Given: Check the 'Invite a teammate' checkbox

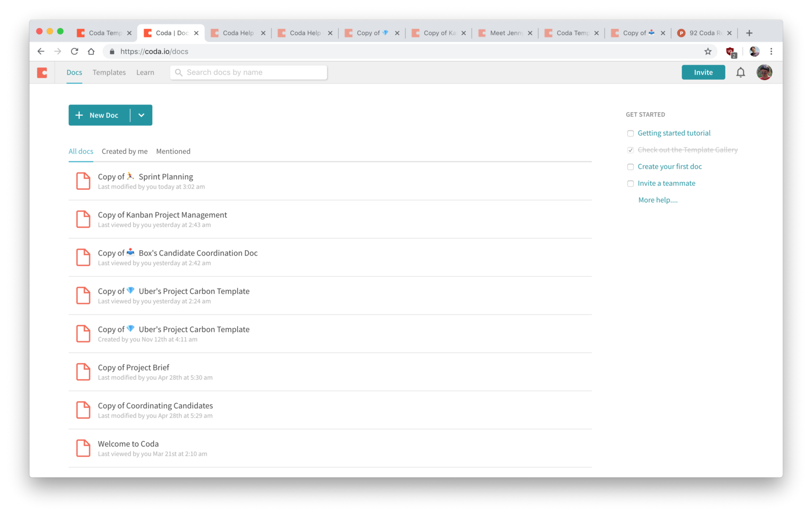Looking at the screenshot, I should tap(630, 184).
